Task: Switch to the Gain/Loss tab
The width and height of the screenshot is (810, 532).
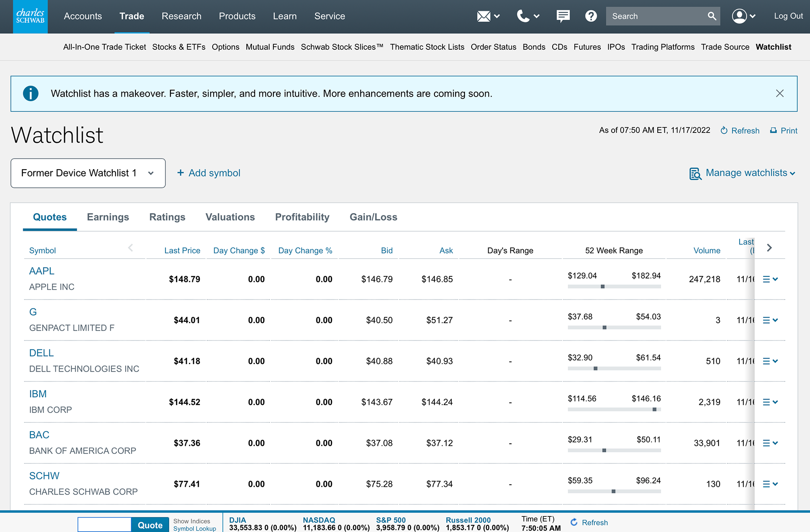Action: tap(373, 217)
